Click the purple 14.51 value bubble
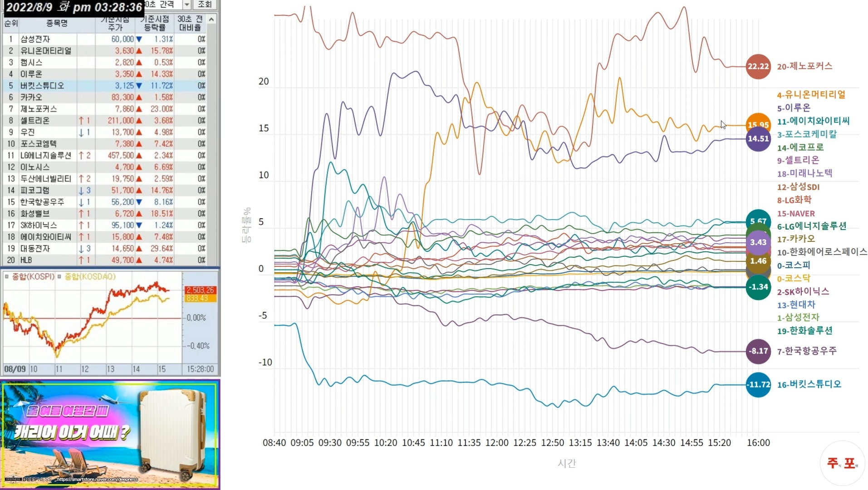This screenshot has height=490, width=868. click(758, 139)
